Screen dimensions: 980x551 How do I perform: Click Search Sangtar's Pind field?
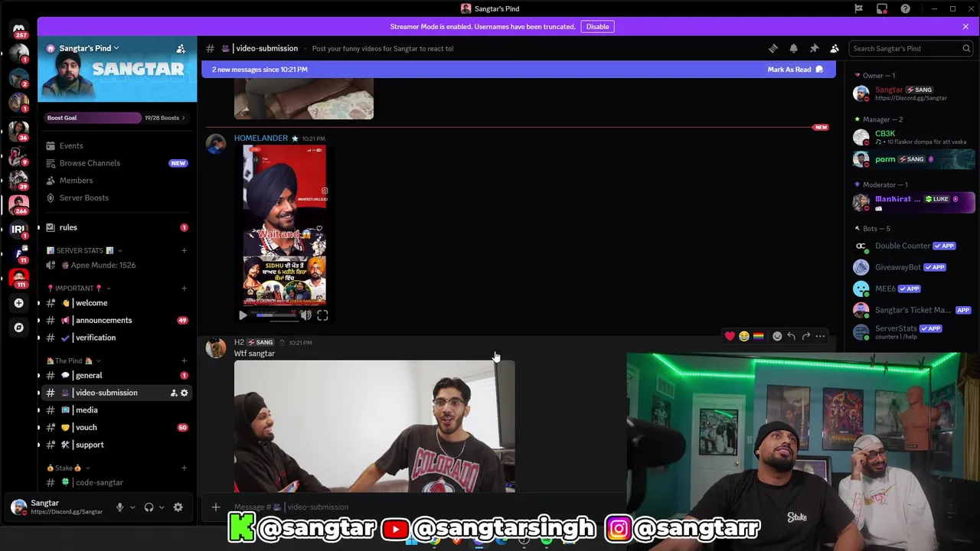(x=911, y=48)
